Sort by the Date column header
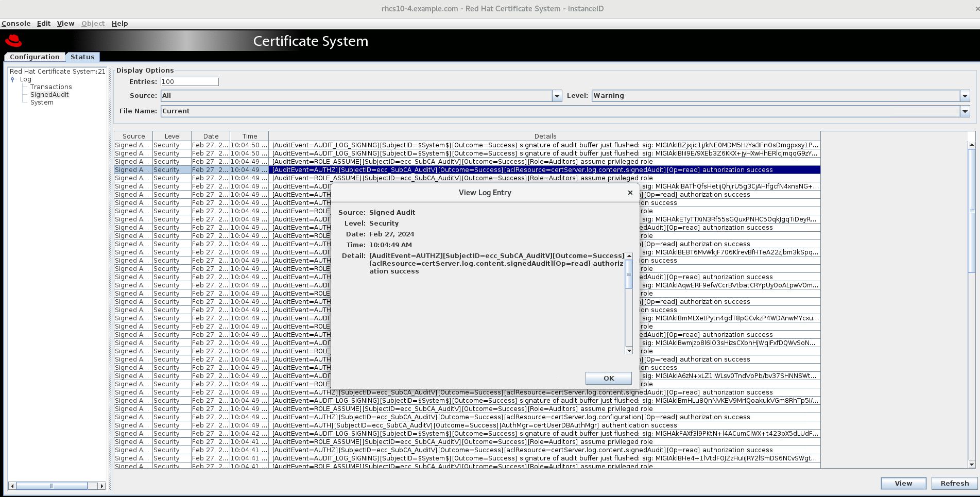980x497 pixels. coord(211,136)
